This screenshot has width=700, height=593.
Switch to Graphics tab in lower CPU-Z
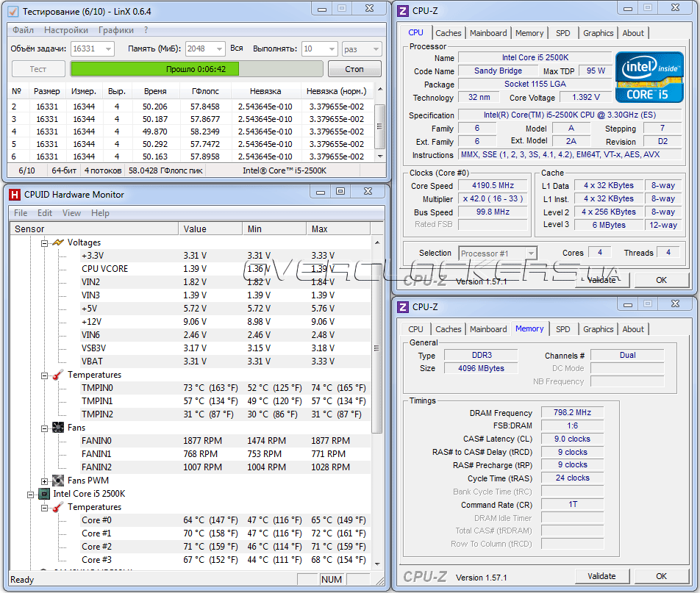[x=599, y=329]
